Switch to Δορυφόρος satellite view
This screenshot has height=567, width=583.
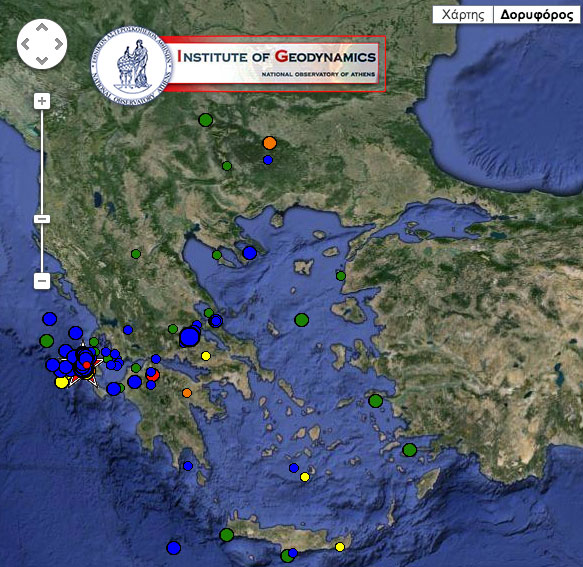click(537, 15)
